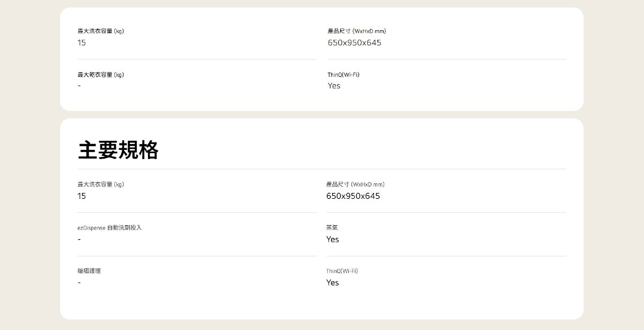This screenshot has width=644, height=330.
Task: Click the 蒸氣 spec label
Action: (x=332, y=228)
